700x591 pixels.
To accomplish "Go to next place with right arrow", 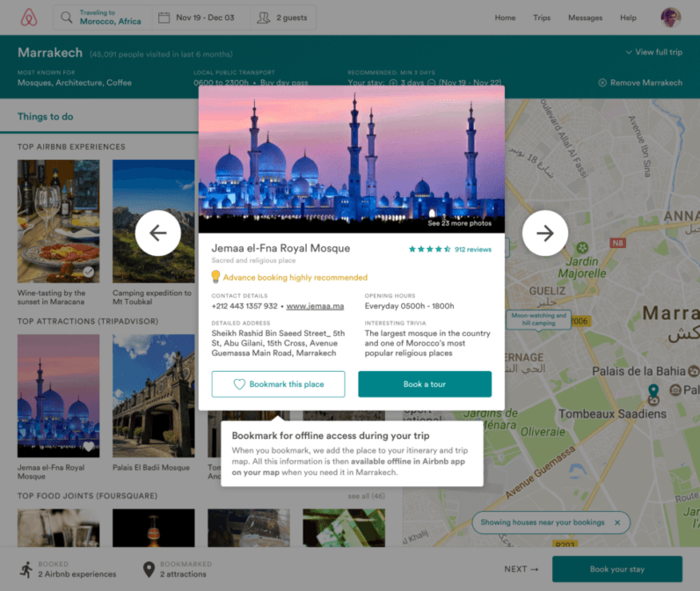I will coord(545,233).
